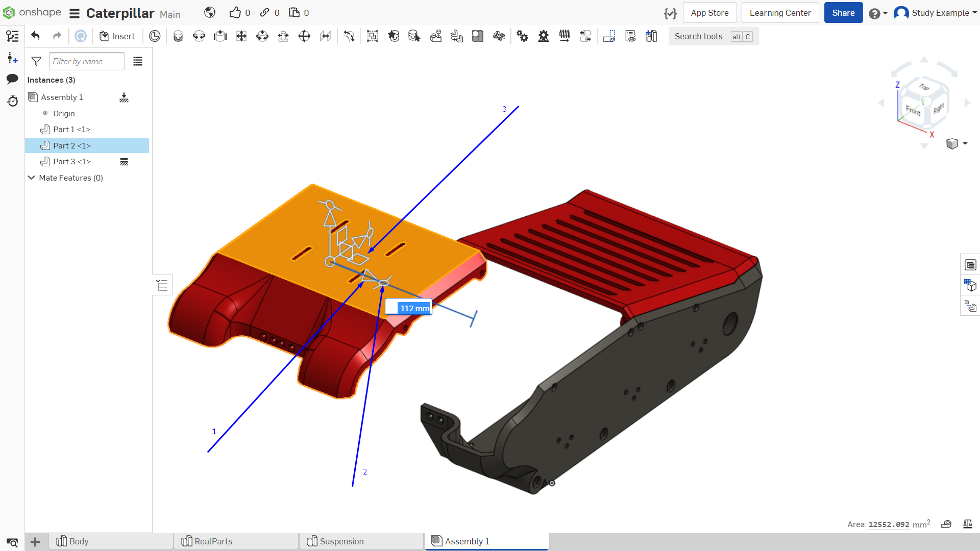Image resolution: width=980 pixels, height=551 pixels.
Task: Open the Study Example user menu
Action: pos(935,13)
